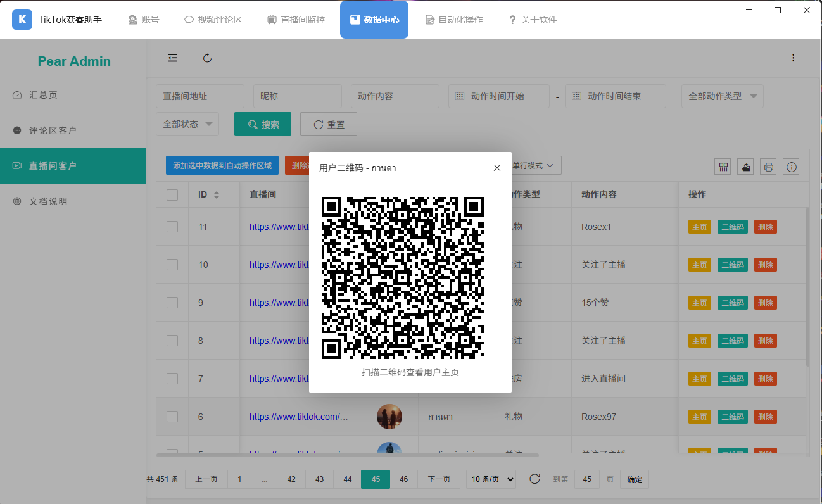Click 主页 button in row 11
This screenshot has height=504, width=822.
tap(700, 227)
